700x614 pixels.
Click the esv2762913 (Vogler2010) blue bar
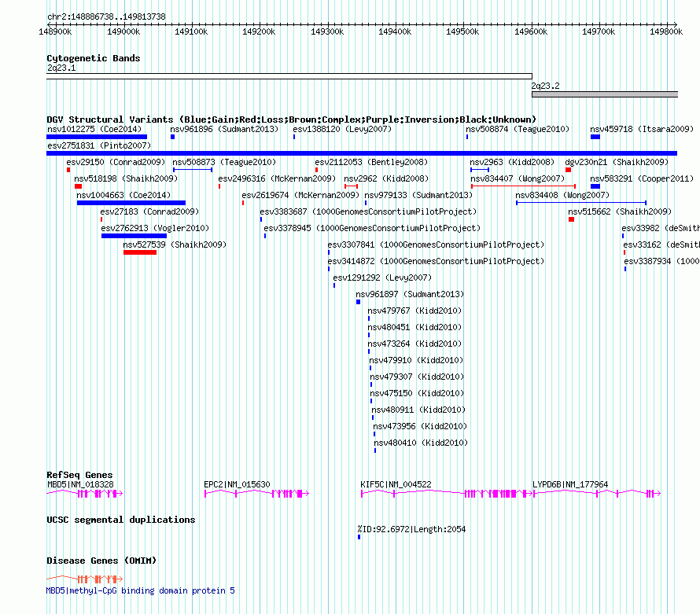tap(134, 236)
